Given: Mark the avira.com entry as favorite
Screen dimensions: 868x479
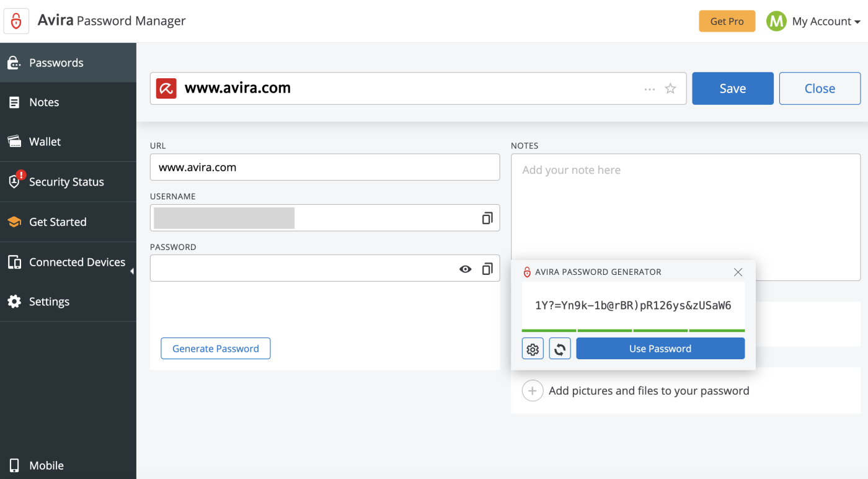Looking at the screenshot, I should [x=670, y=88].
